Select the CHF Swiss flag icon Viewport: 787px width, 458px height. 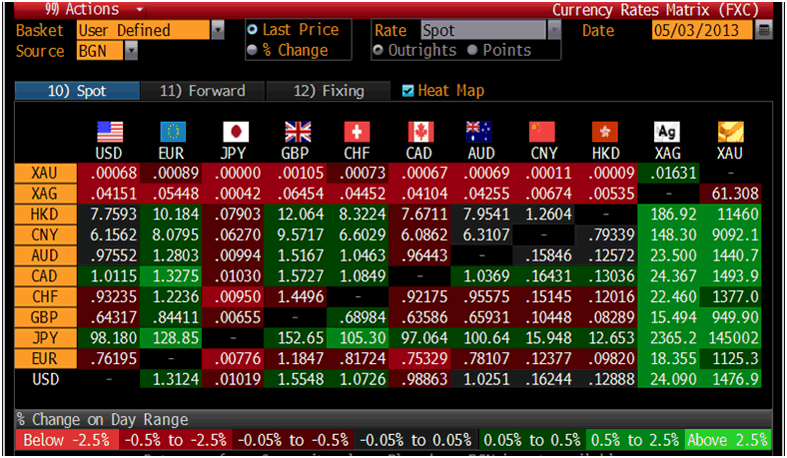358,132
